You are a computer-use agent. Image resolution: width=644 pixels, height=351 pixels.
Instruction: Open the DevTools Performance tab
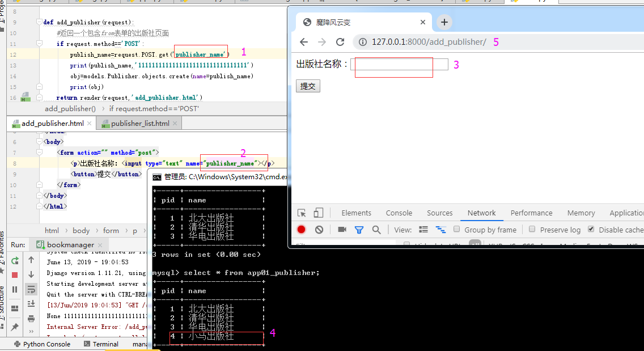(x=531, y=213)
